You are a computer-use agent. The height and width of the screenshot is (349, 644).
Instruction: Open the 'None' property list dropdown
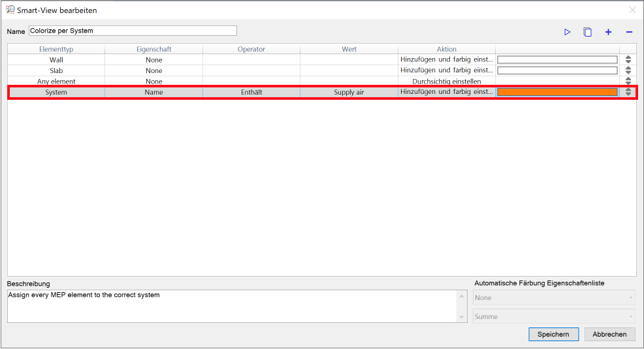(554, 297)
